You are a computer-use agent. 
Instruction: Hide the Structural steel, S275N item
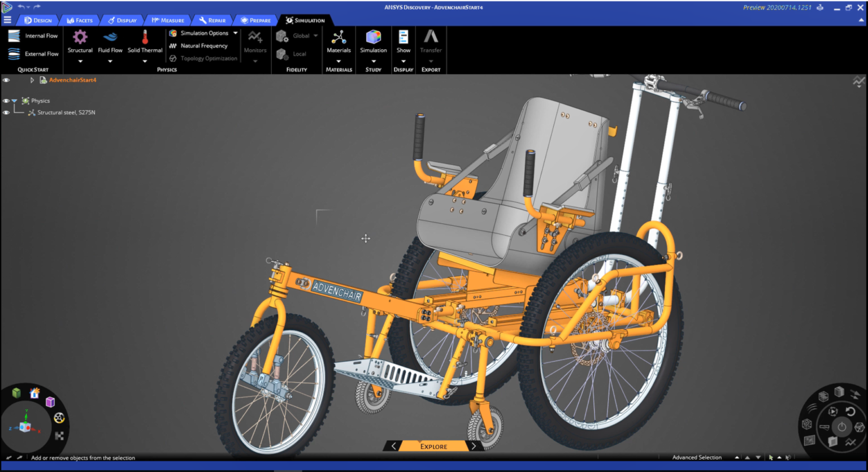6,112
